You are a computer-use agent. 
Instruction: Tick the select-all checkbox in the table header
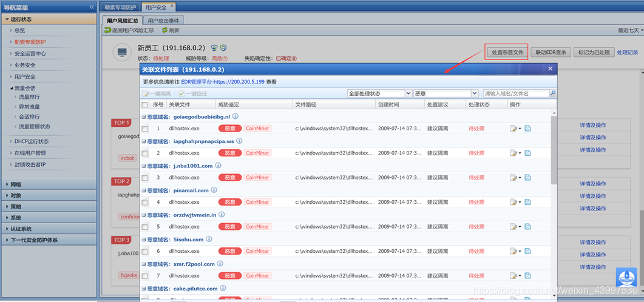coord(144,104)
